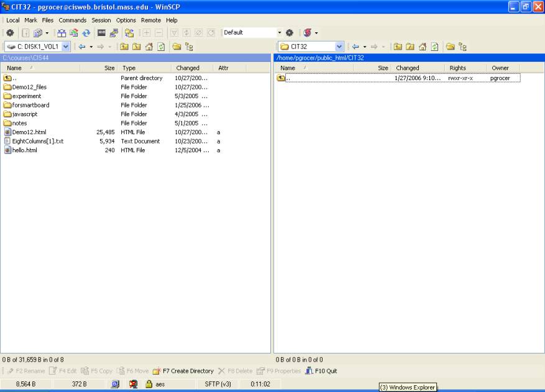Viewport: 545px width, 392px height.
Task: Go back in the remote panel
Action: tap(355, 47)
